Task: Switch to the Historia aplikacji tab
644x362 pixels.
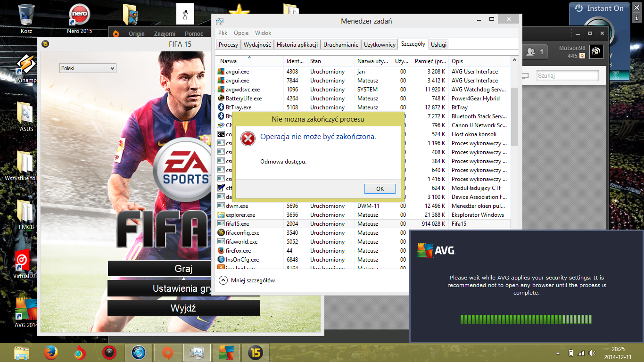Action: point(297,45)
